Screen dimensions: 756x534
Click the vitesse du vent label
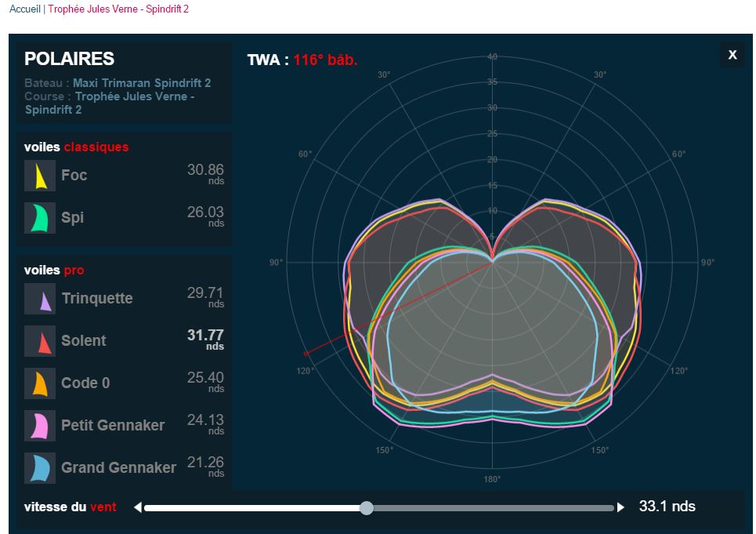point(71,507)
